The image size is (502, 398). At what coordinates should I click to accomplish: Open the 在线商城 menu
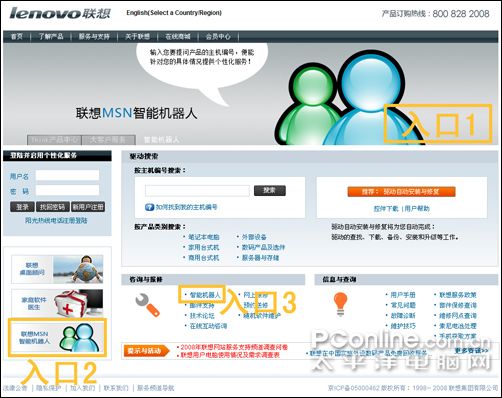click(178, 36)
